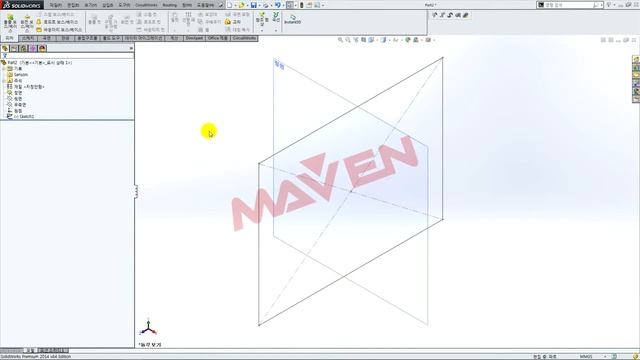Rebuild the model with traffic-light icon
Image resolution: width=640 pixels, height=360 pixels.
click(x=302, y=5)
